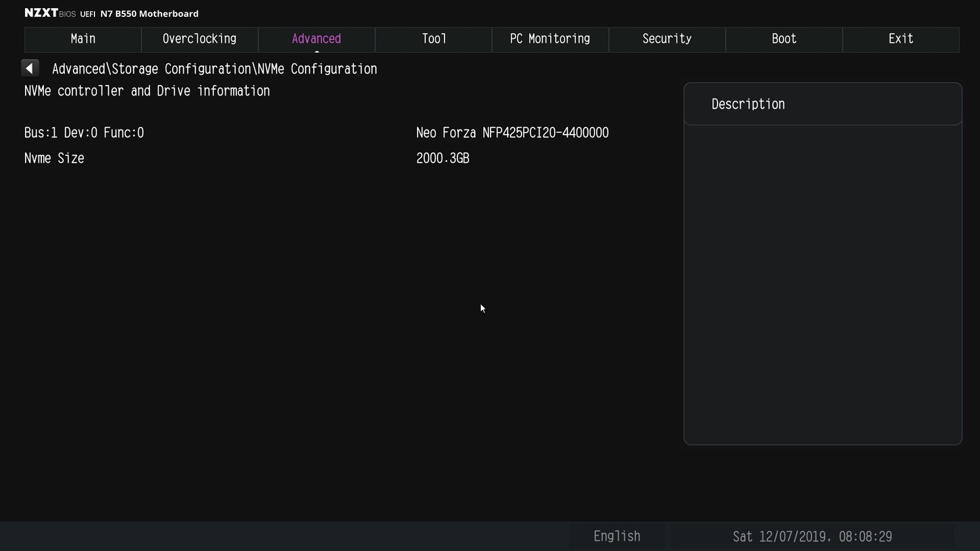Open the Tool tab
The width and height of the screenshot is (980, 551).
point(433,39)
